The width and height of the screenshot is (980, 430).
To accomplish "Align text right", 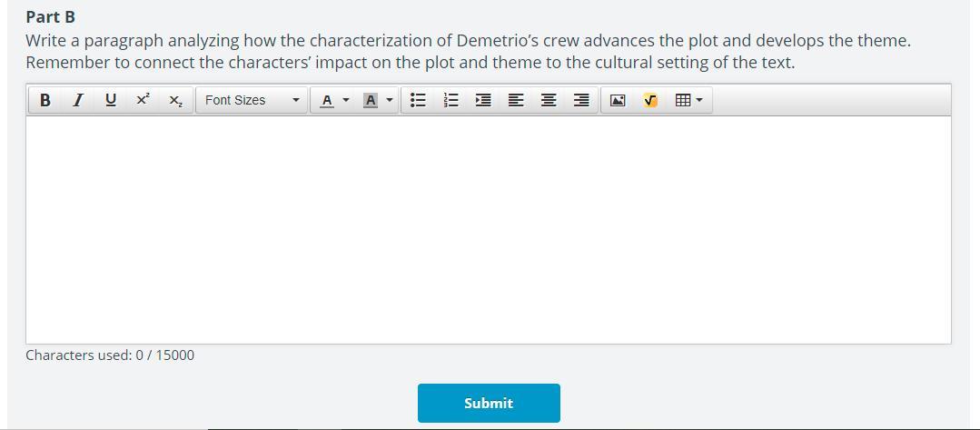I will point(581,100).
